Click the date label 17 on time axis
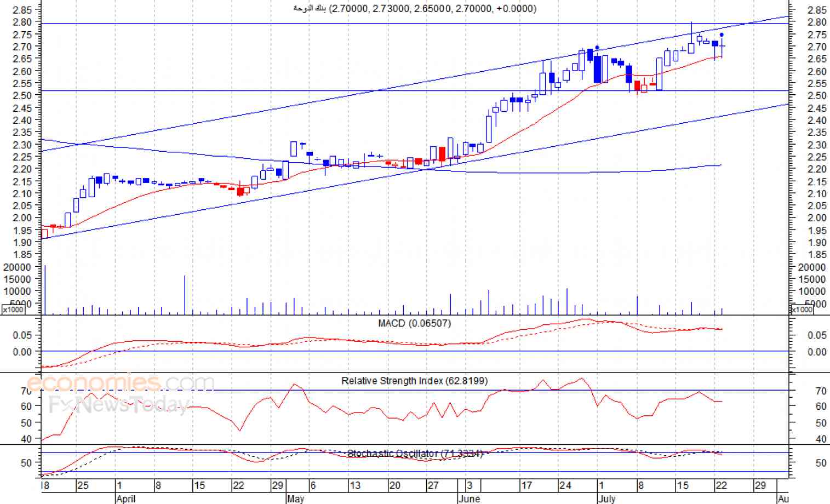830x504 pixels. [526, 485]
